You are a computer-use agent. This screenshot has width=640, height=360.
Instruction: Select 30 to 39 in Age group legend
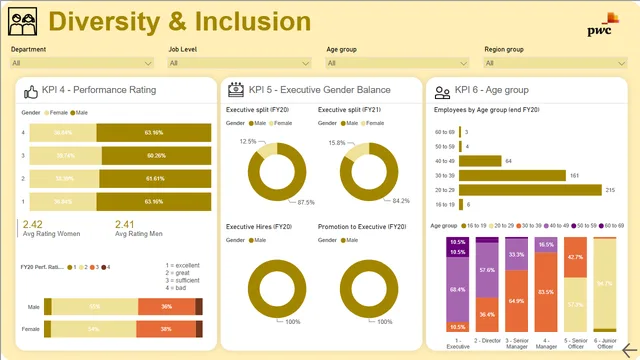[529, 226]
